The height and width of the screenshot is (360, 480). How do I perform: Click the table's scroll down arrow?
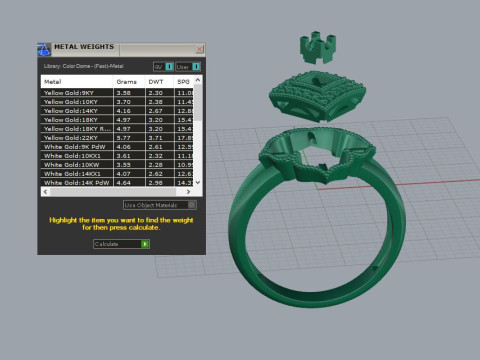198,182
